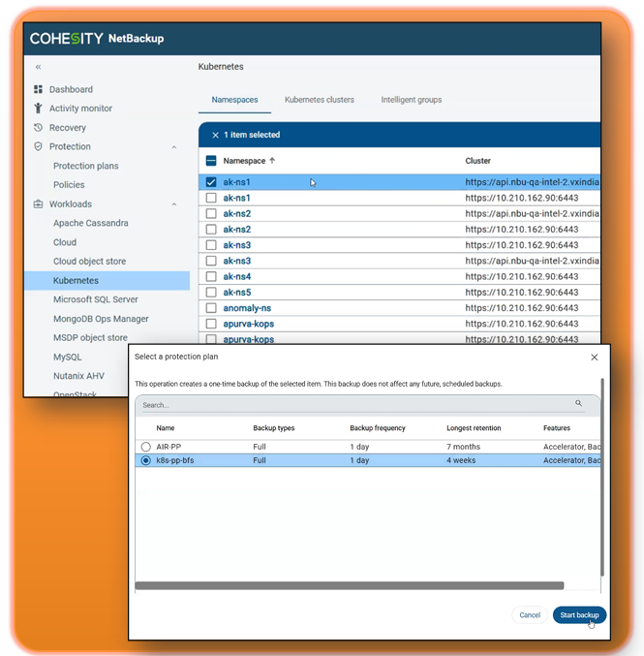Click the Recovery clock icon
The height and width of the screenshot is (656, 644).
tap(38, 127)
